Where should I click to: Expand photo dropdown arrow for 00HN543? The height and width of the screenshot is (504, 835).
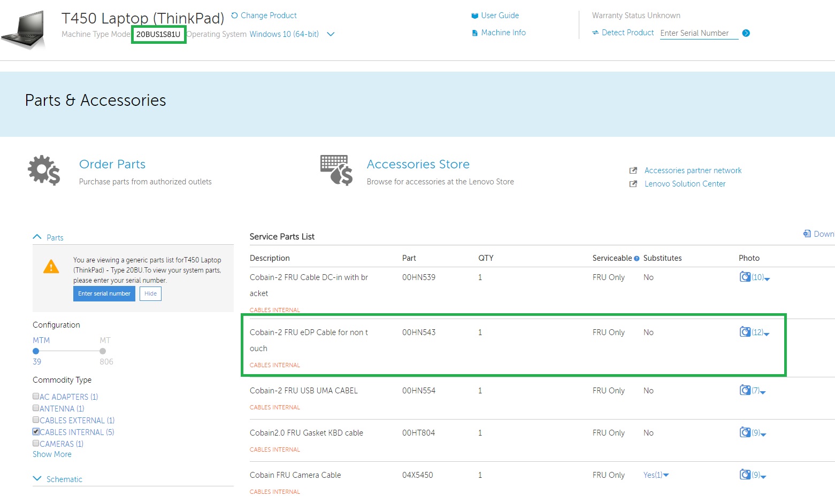767,334
